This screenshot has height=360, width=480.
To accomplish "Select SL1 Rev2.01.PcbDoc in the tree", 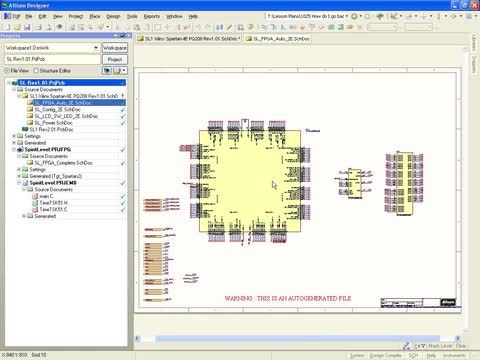I will pos(51,129).
